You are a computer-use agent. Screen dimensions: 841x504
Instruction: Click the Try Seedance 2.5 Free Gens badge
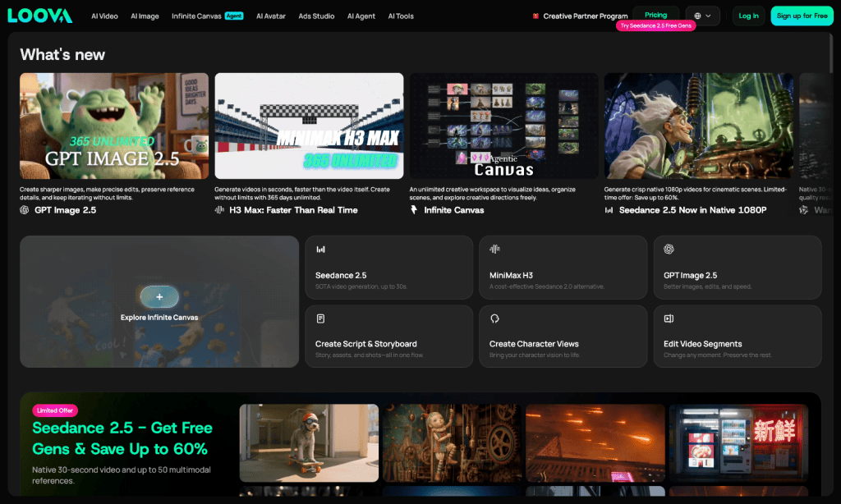(x=656, y=25)
